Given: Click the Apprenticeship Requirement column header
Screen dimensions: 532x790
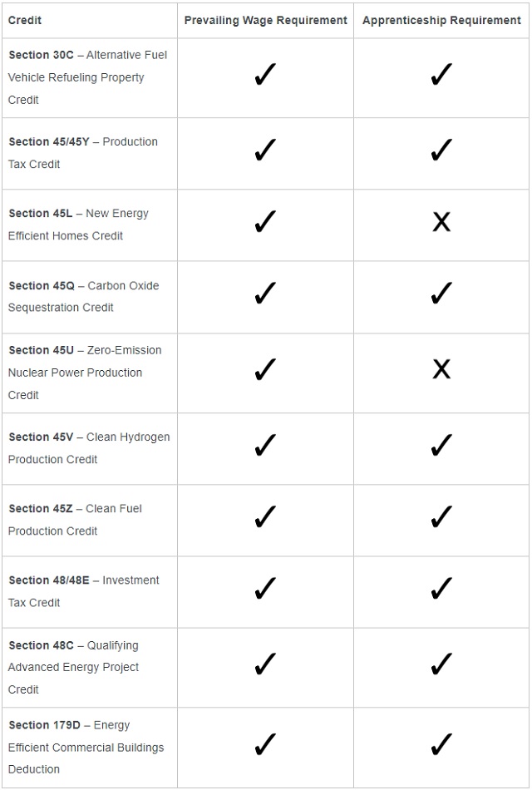Looking at the screenshot, I should point(441,20).
